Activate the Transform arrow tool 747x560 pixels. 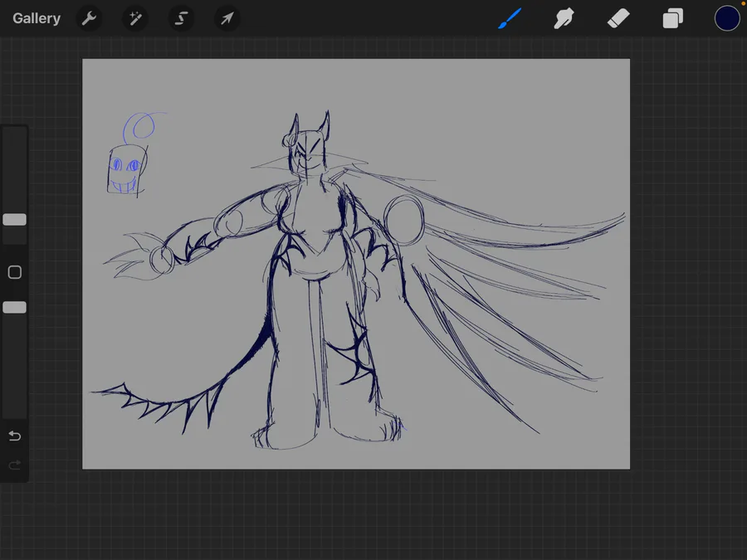pos(227,18)
